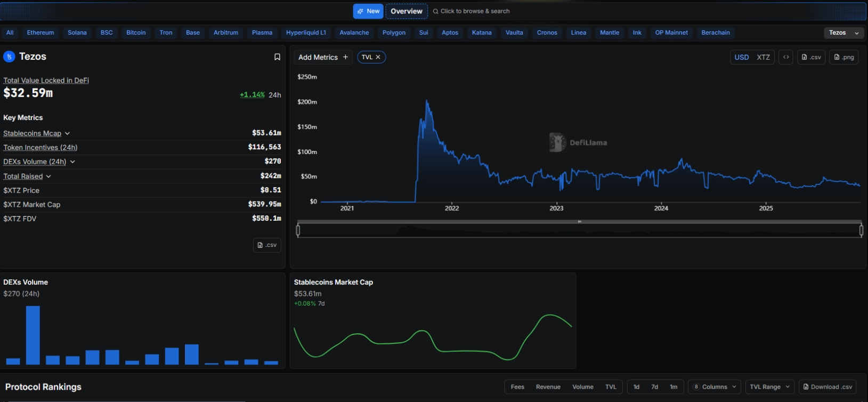
Task: Click the Tezos logo icon
Action: pyautogui.click(x=9, y=57)
